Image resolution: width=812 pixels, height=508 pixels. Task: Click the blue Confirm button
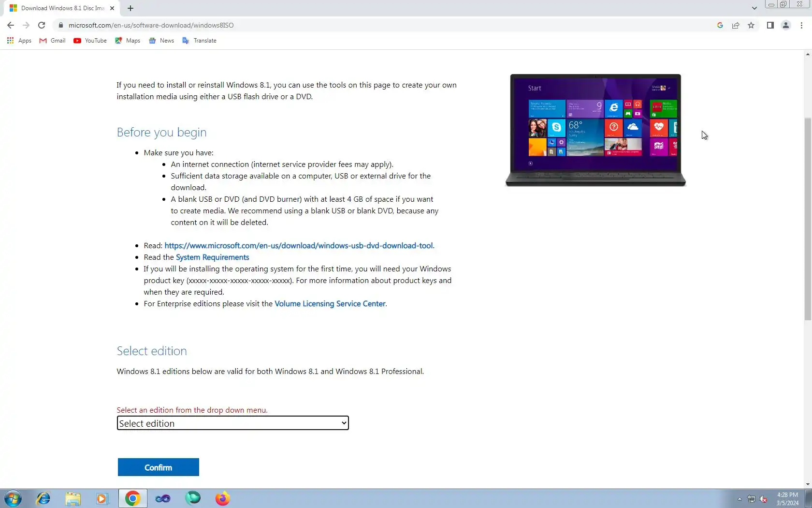[159, 467]
